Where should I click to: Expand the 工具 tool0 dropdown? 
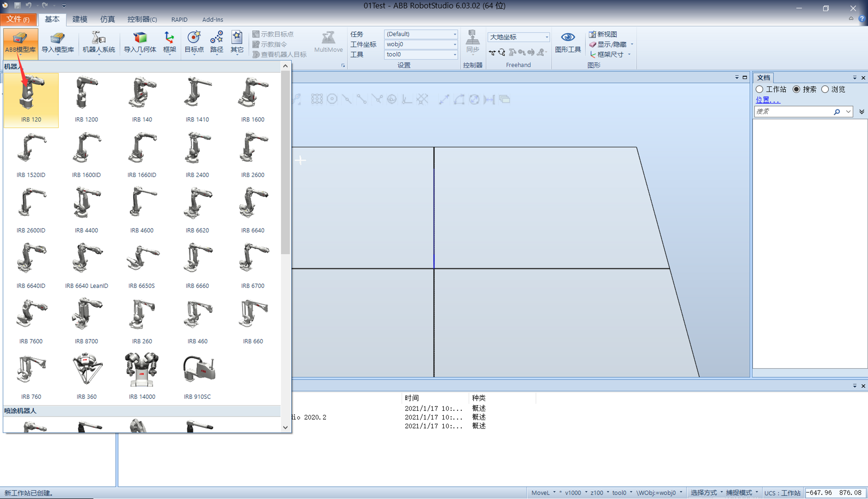tap(455, 55)
